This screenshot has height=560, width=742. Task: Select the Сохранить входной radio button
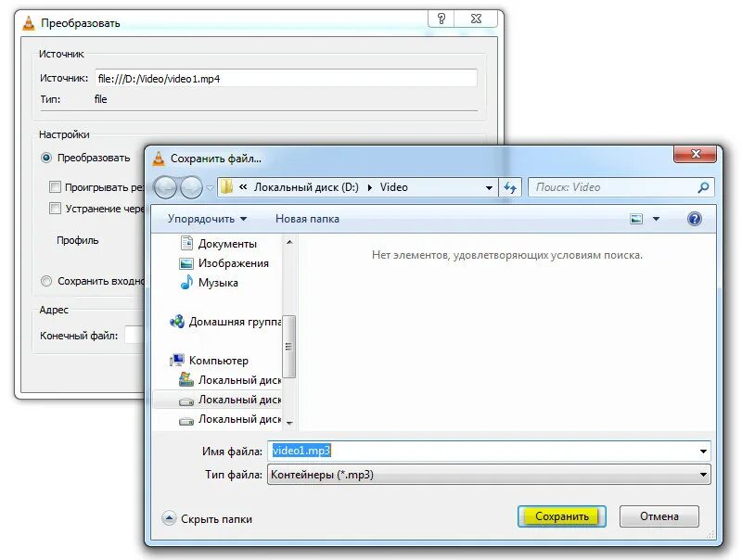pos(45,281)
